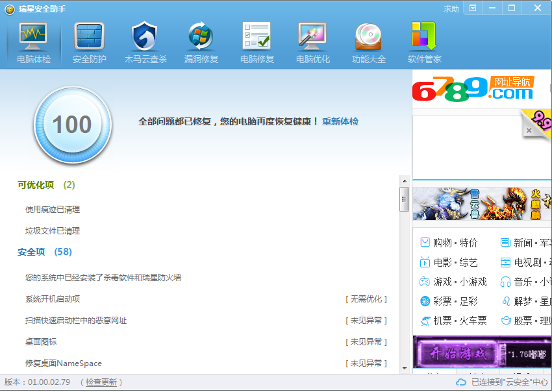Click the 已连接到"云安全"中心 status text

tap(510, 382)
